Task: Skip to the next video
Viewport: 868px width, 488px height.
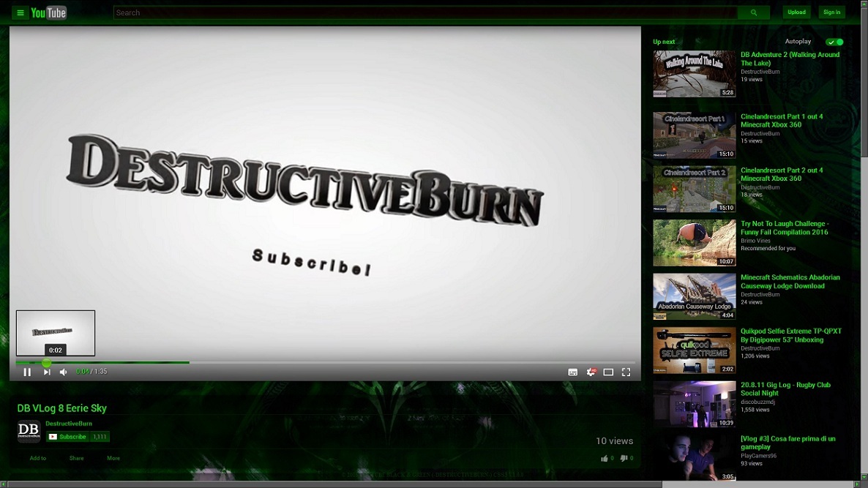Action: coord(47,372)
